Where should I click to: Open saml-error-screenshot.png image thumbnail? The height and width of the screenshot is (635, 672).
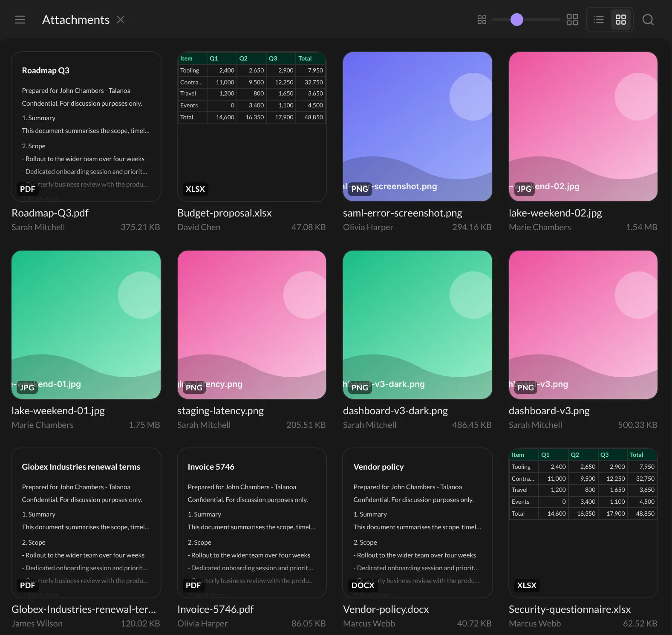418,127
